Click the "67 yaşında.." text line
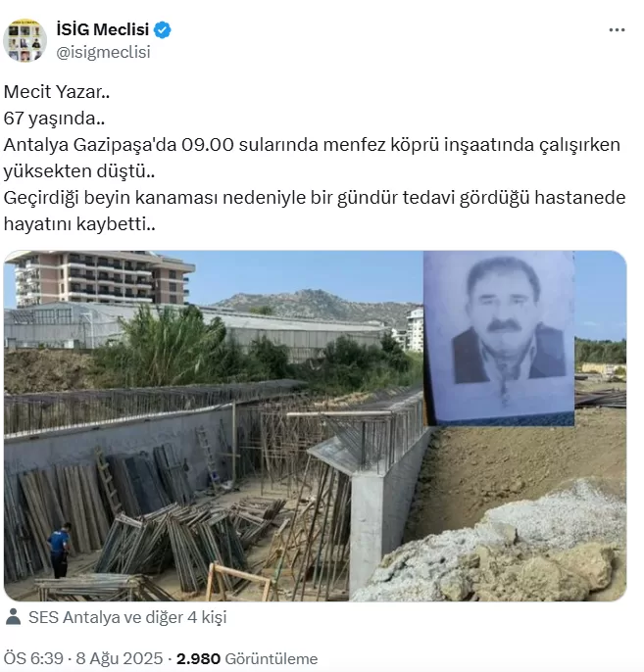Image resolution: width=644 pixels, height=672 pixels. (54, 119)
